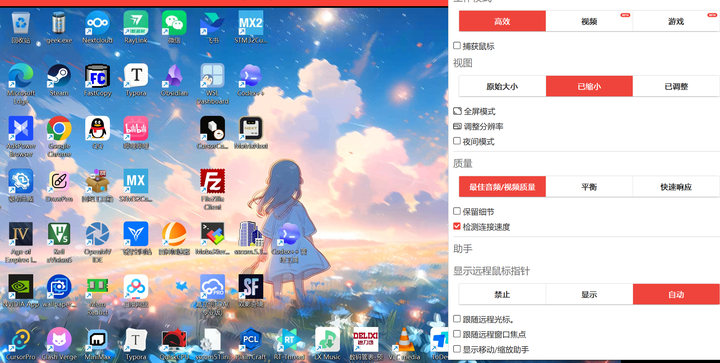Select the AdsPower Browser shortcut
The image size is (720, 363).
click(x=21, y=128)
